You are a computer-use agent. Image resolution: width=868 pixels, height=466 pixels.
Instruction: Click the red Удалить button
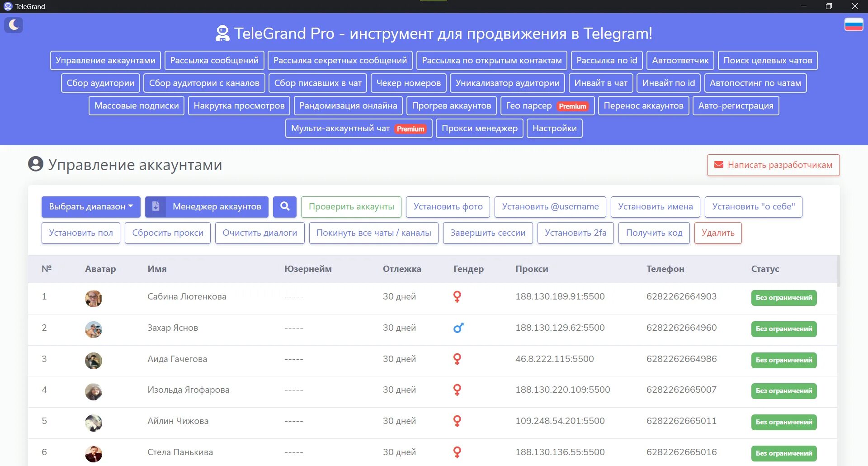point(718,233)
